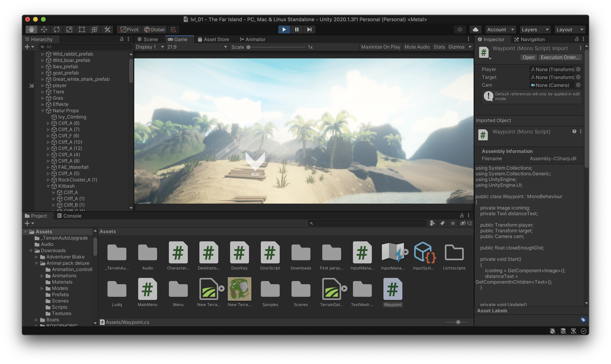Pause the game with Pause button
This screenshot has height=364, width=611.
(296, 29)
